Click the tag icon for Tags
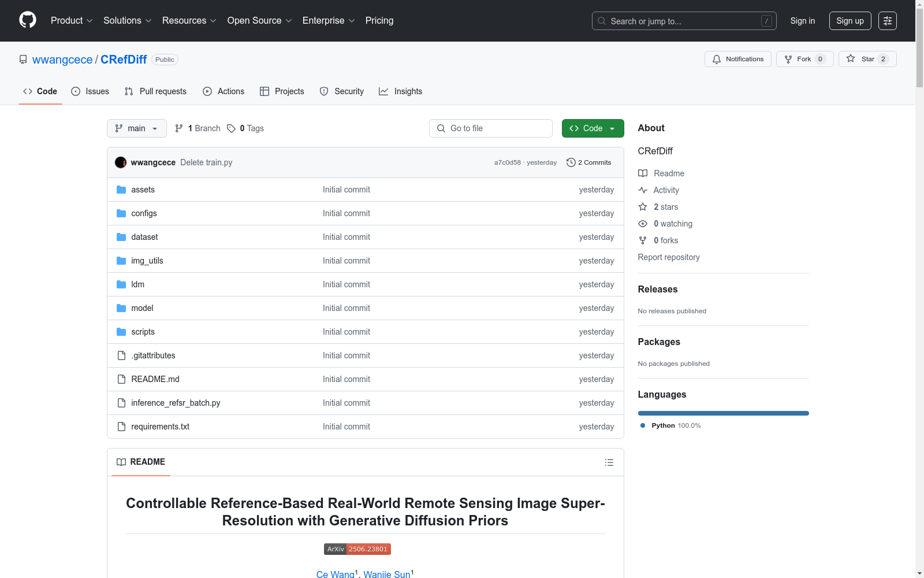The image size is (924, 578). [x=231, y=128]
